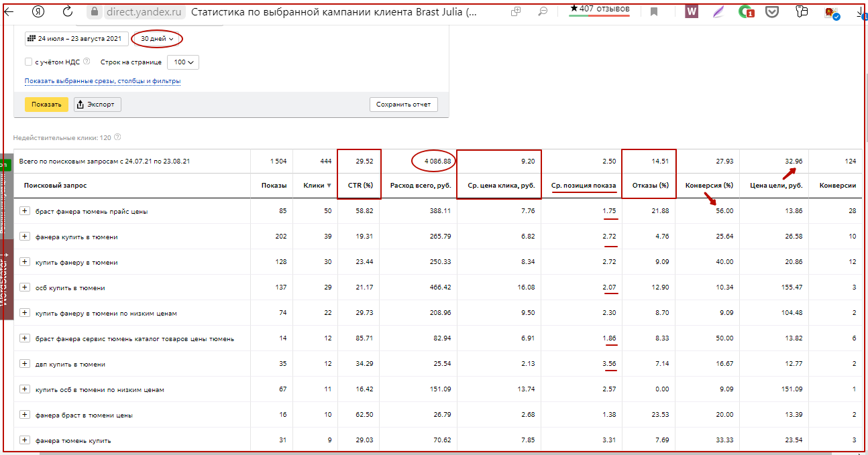Image resolution: width=868 pixels, height=455 pixels.
Task: Open the 30 дней period dropdown
Action: (157, 39)
